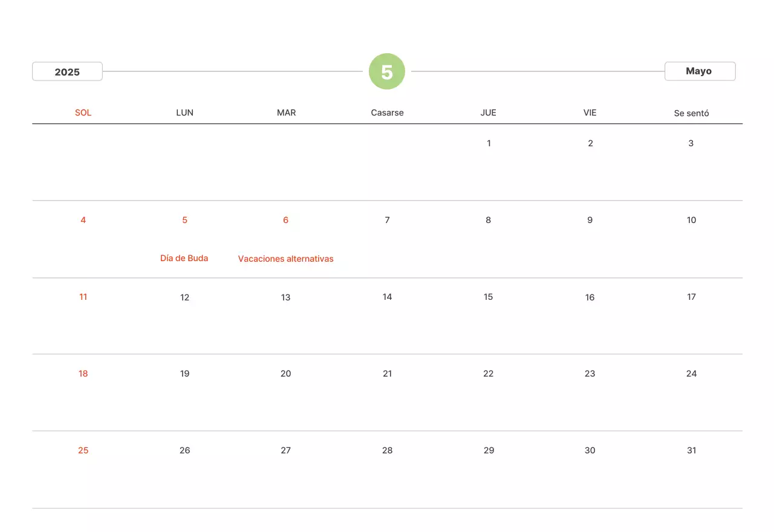This screenshot has width=774, height=532.
Task: Select day 1 in the calendar
Action: (489, 143)
